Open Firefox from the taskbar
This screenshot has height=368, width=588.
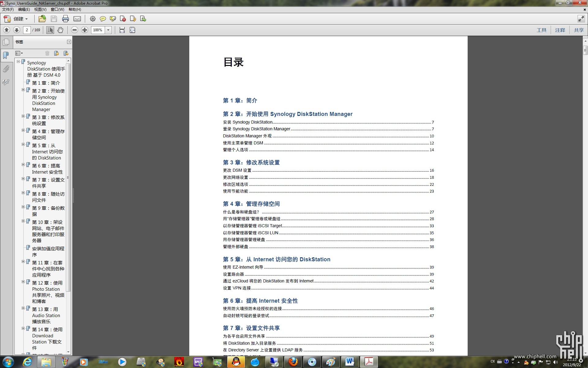pos(293,362)
